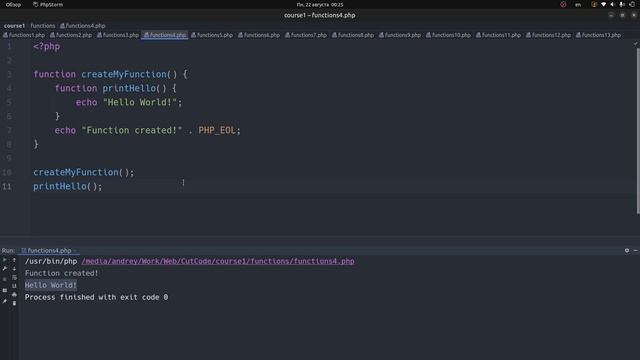The image size is (640, 360).
Task: Switch to functions5.php tab
Action: pyautogui.click(x=212, y=35)
